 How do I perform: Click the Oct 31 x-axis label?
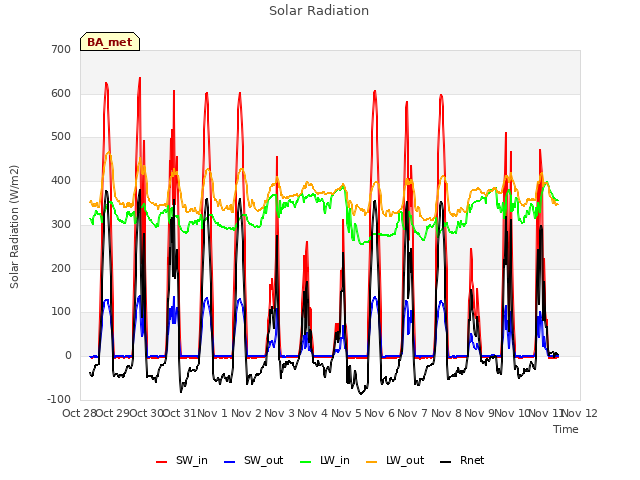(x=180, y=413)
